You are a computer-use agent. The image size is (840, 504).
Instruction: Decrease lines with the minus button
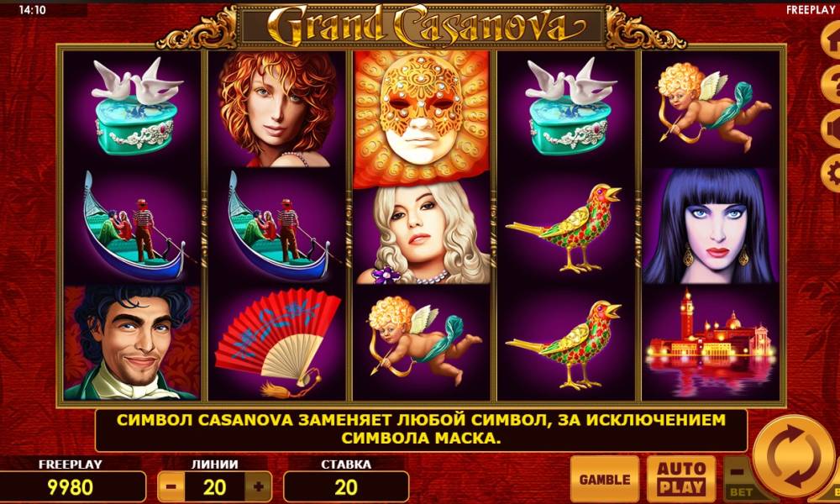point(171,487)
